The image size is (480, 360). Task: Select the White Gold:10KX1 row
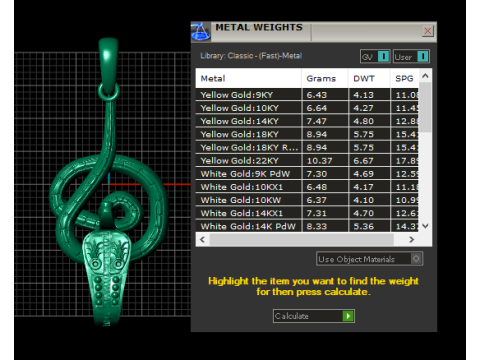point(307,187)
